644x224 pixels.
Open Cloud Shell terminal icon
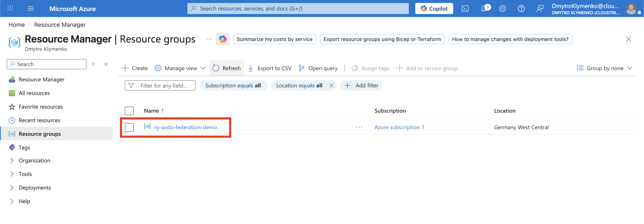[x=465, y=9]
